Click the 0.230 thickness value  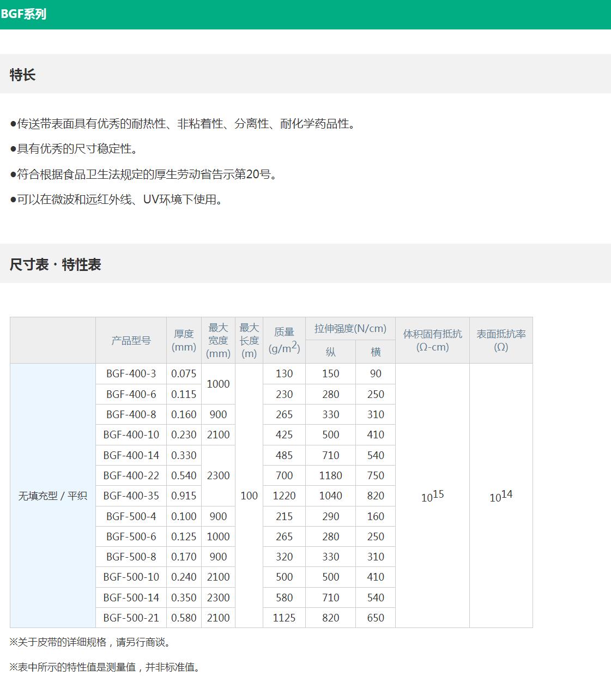(184, 435)
